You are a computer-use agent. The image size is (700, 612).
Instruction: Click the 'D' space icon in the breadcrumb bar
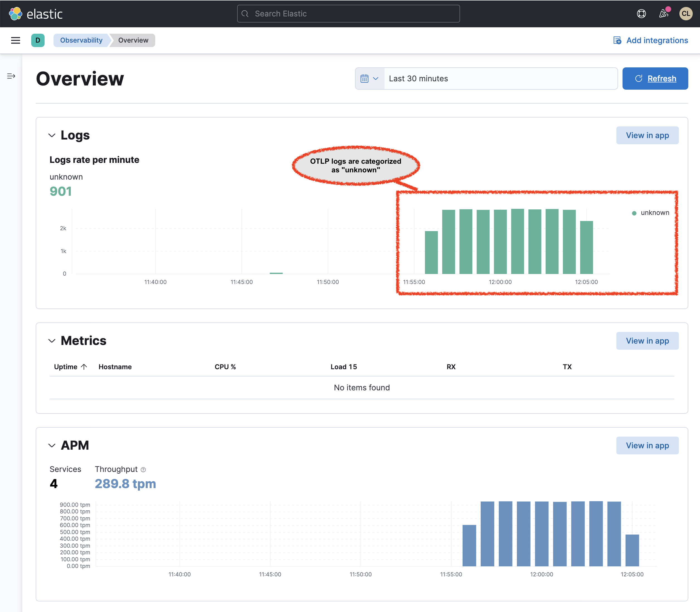[38, 40]
